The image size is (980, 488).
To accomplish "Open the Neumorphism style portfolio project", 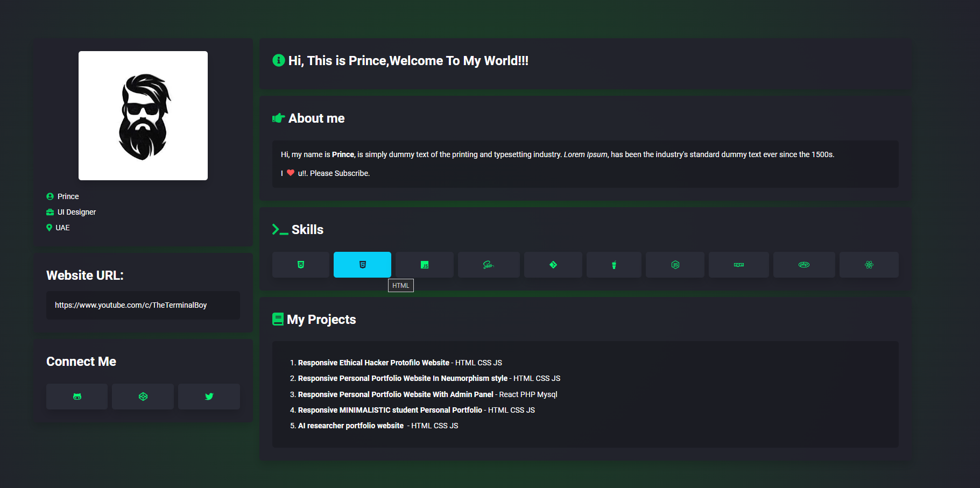I will point(403,378).
